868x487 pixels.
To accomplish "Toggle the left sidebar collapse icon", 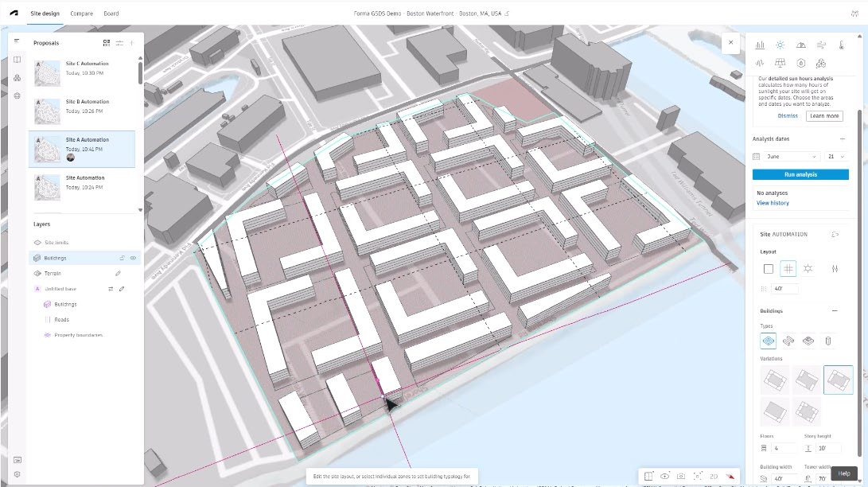I will [x=18, y=41].
